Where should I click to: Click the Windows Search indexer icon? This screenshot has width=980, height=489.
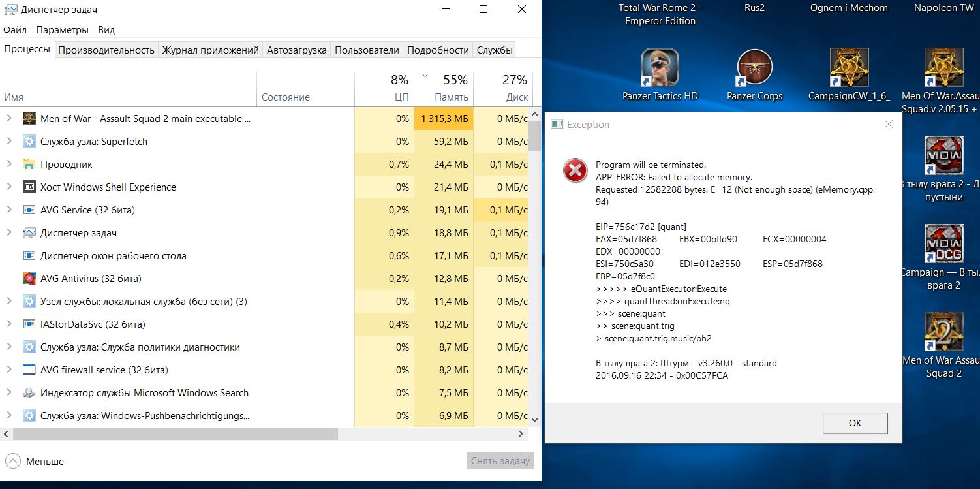(x=29, y=392)
